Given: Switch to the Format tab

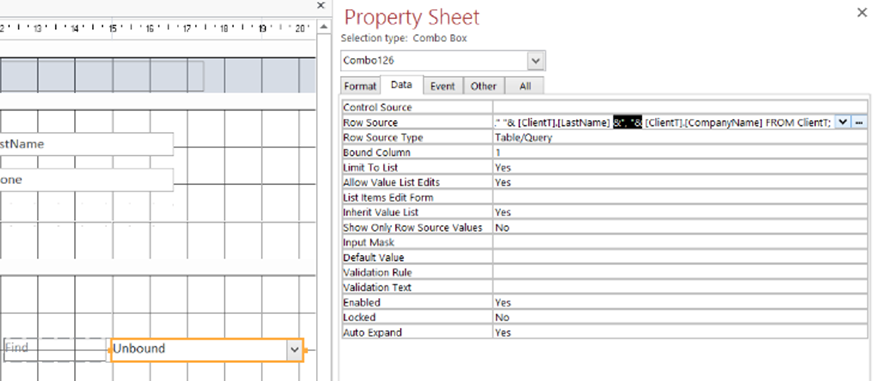Looking at the screenshot, I should [x=360, y=86].
